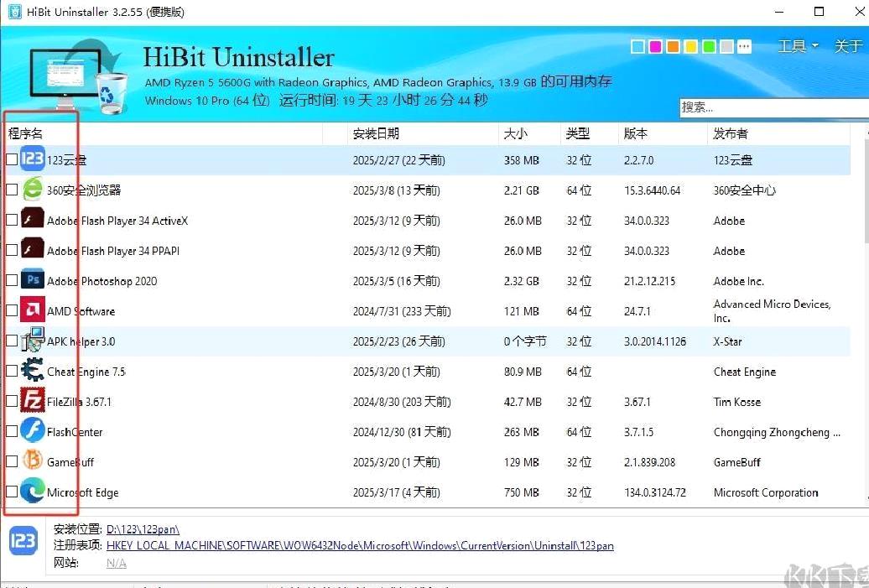The width and height of the screenshot is (869, 588).
Task: Pick the magenta theme color swatch
Action: (656, 46)
